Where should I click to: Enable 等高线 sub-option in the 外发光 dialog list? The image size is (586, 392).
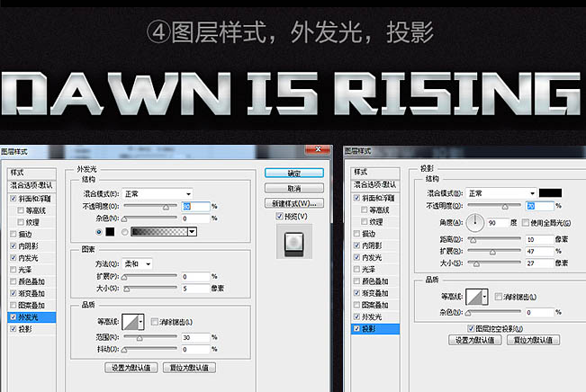pyautogui.click(x=21, y=210)
